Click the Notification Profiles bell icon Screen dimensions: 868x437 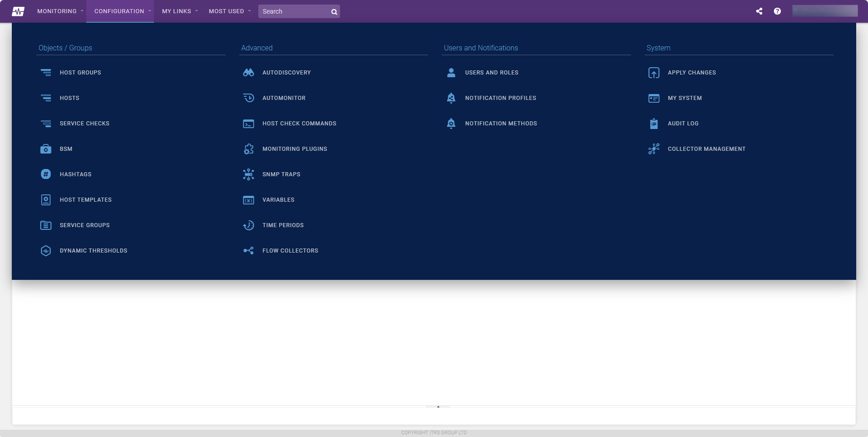coord(451,98)
